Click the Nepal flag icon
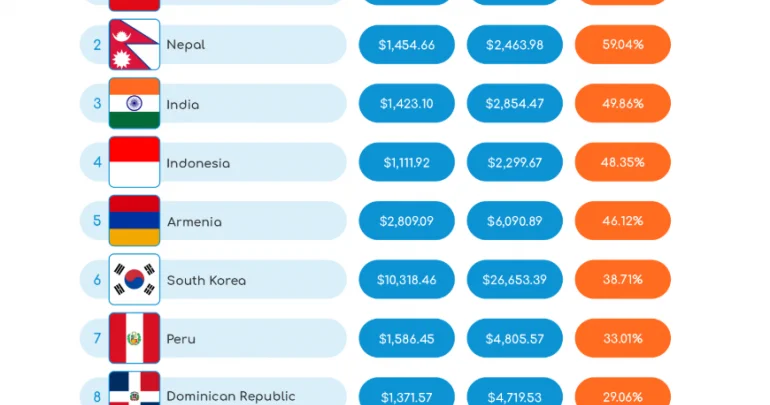The width and height of the screenshot is (770, 405). (x=134, y=45)
